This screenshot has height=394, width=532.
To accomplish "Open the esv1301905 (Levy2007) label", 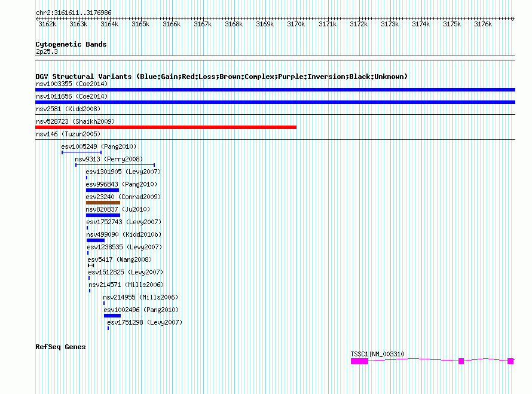I will [x=123, y=172].
